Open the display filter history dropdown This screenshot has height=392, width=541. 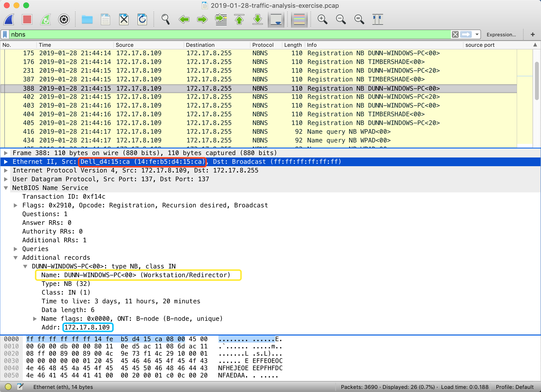tap(477, 34)
